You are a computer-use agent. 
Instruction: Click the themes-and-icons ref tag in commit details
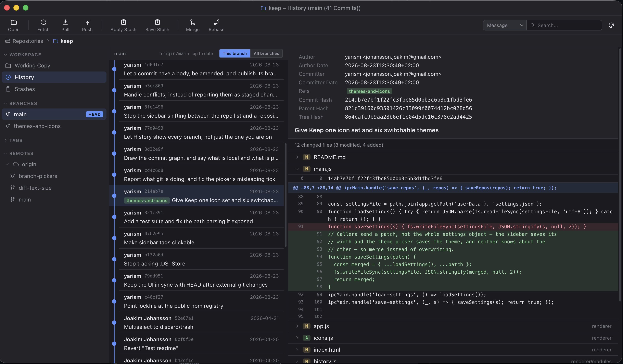(369, 91)
